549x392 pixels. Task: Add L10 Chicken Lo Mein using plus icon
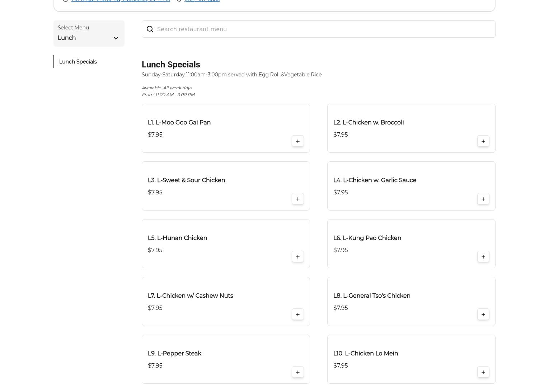tap(483, 372)
